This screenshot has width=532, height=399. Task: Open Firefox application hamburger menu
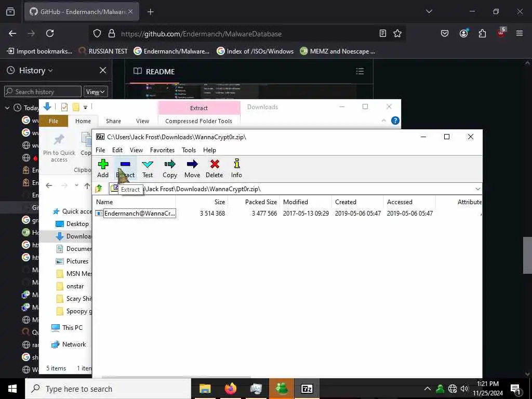click(x=519, y=33)
